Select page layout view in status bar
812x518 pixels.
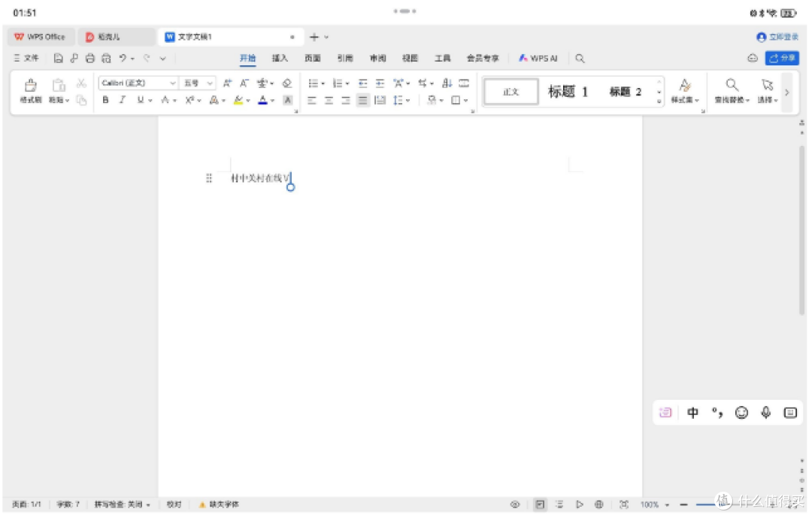pos(540,504)
